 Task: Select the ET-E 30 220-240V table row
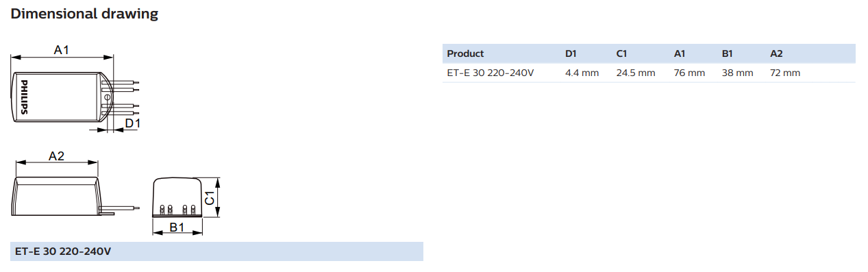(648, 73)
